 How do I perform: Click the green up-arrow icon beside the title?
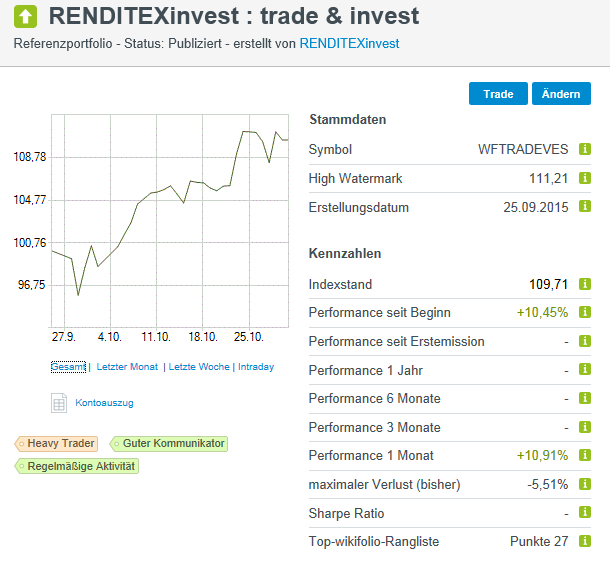26,16
